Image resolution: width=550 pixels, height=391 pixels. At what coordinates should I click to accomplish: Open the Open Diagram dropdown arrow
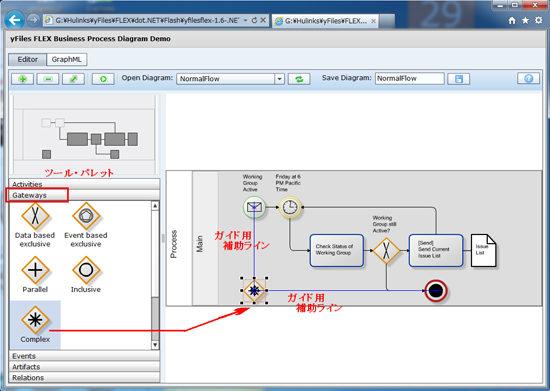point(279,79)
